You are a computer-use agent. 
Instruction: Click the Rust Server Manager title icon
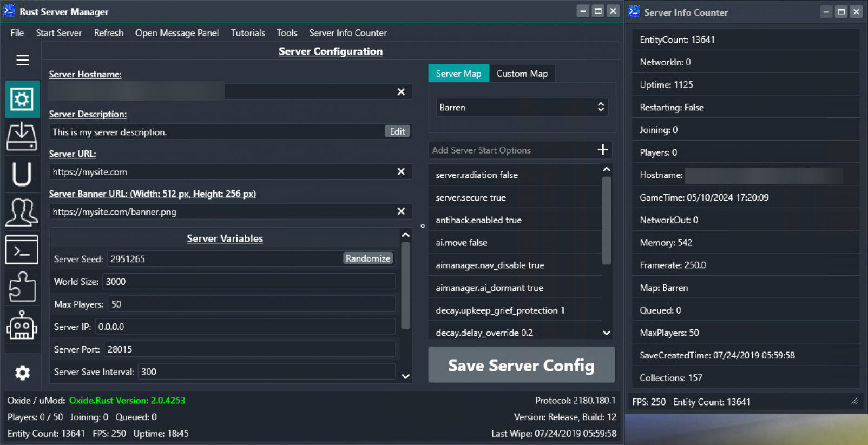pyautogui.click(x=9, y=11)
